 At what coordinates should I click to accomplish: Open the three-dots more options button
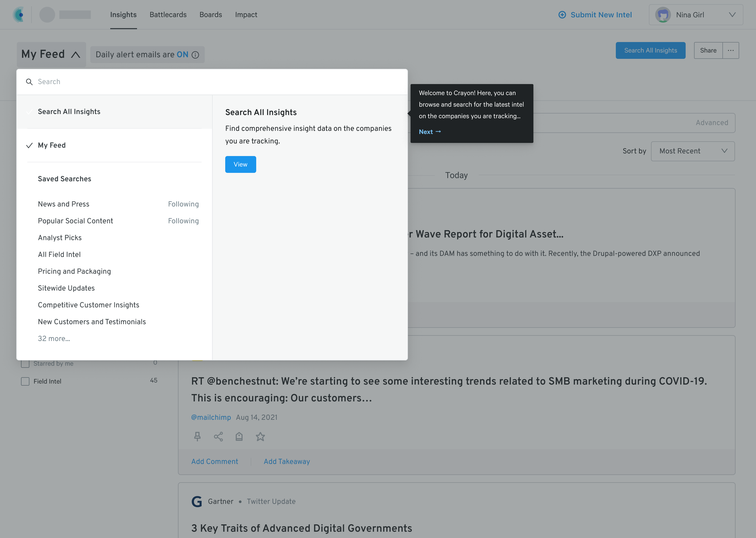pos(731,50)
